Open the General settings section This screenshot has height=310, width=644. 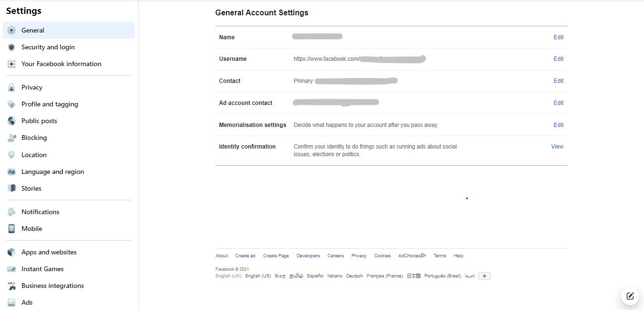[x=69, y=30]
